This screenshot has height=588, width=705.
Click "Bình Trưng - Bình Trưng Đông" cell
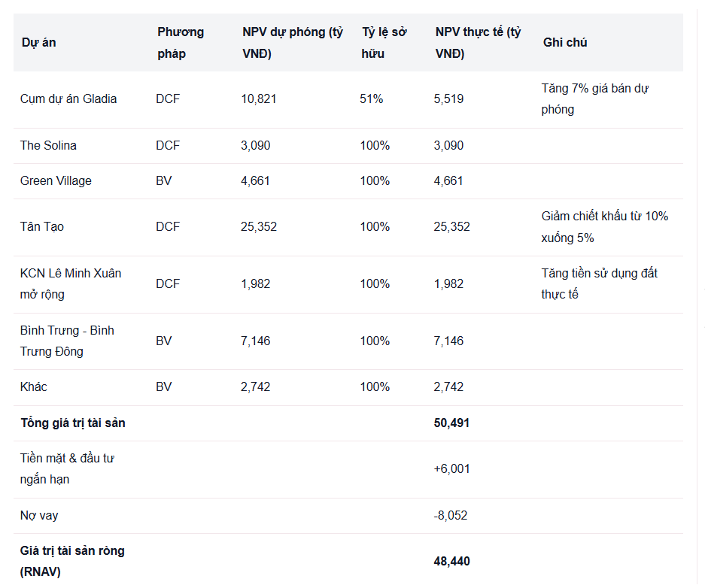[x=67, y=341]
